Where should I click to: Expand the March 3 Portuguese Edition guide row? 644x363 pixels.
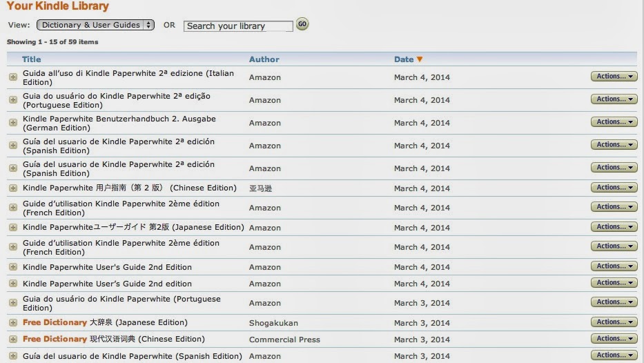pos(13,303)
